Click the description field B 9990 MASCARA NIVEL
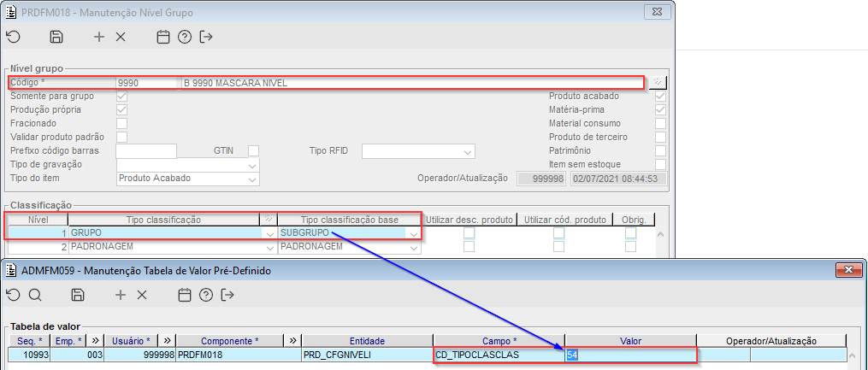 (x=412, y=83)
